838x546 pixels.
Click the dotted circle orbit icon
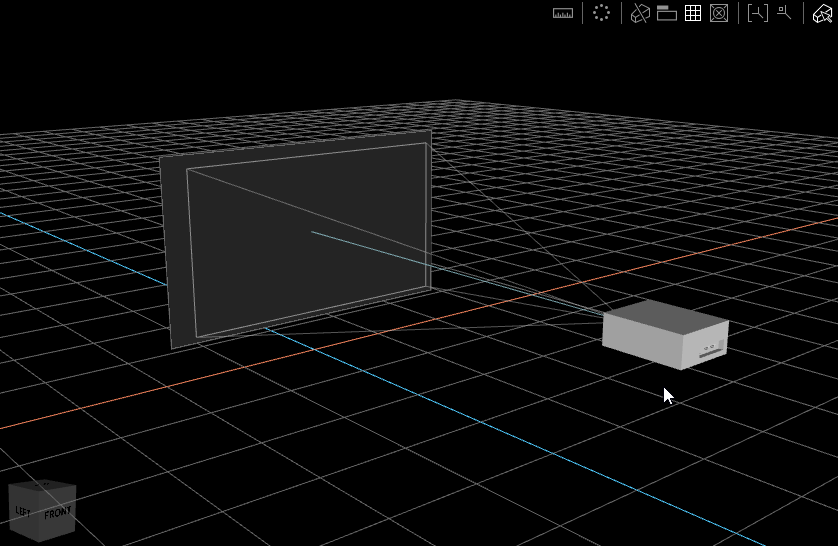point(601,13)
